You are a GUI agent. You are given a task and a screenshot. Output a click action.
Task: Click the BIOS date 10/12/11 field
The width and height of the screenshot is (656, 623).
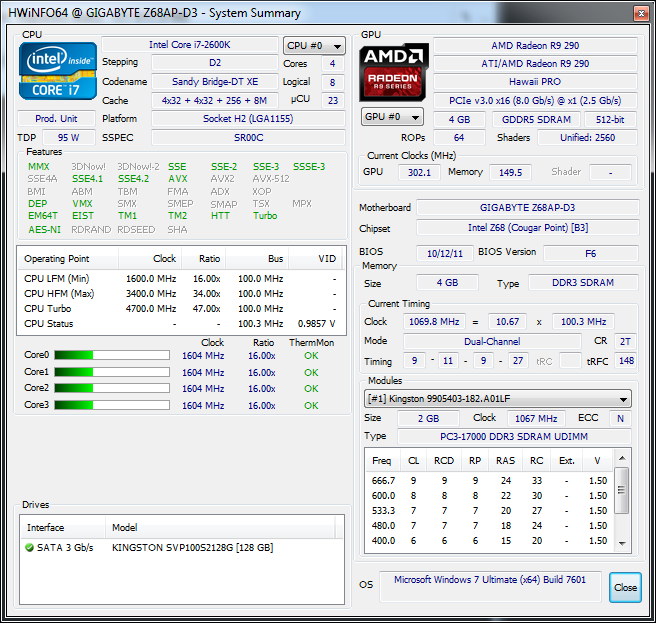point(445,254)
